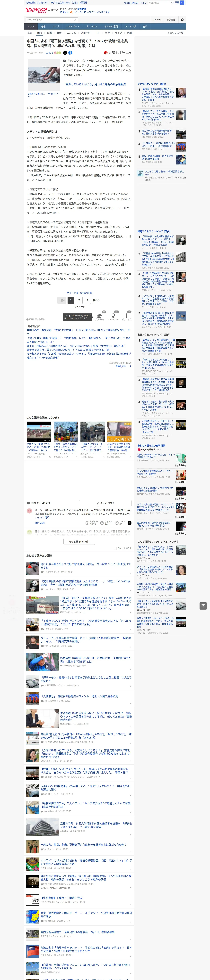Viewport: 210px width, 980px height.
Task: Open the タトゥー入った美人店員 article
Action: click(85, 639)
